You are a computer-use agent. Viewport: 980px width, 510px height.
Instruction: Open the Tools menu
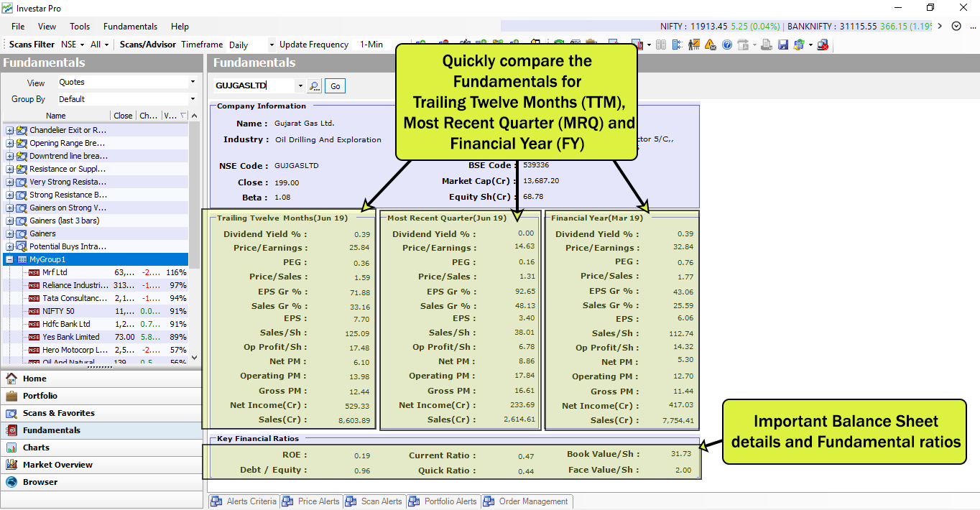coord(79,27)
